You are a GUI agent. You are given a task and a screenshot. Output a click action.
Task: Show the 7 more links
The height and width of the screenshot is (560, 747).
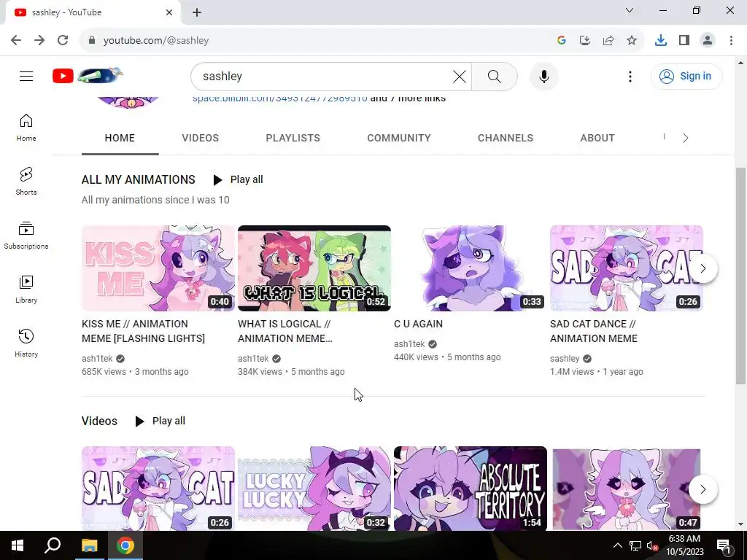(x=408, y=98)
